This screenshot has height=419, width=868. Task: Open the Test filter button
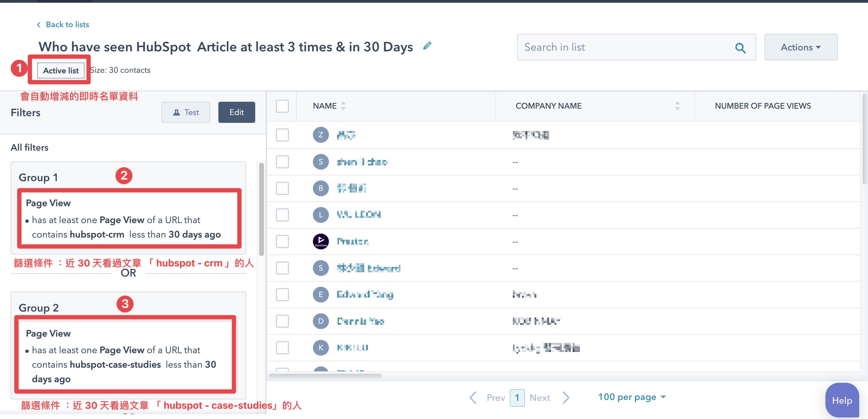pyautogui.click(x=185, y=112)
